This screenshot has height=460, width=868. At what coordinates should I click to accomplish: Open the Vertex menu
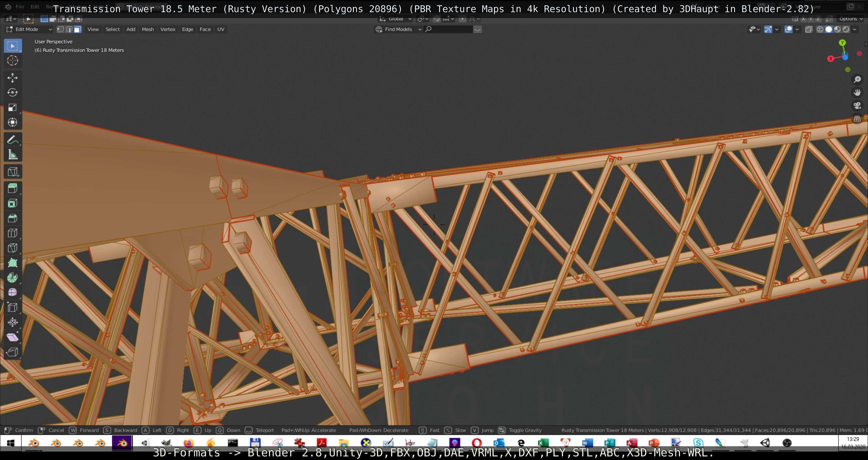(x=168, y=29)
